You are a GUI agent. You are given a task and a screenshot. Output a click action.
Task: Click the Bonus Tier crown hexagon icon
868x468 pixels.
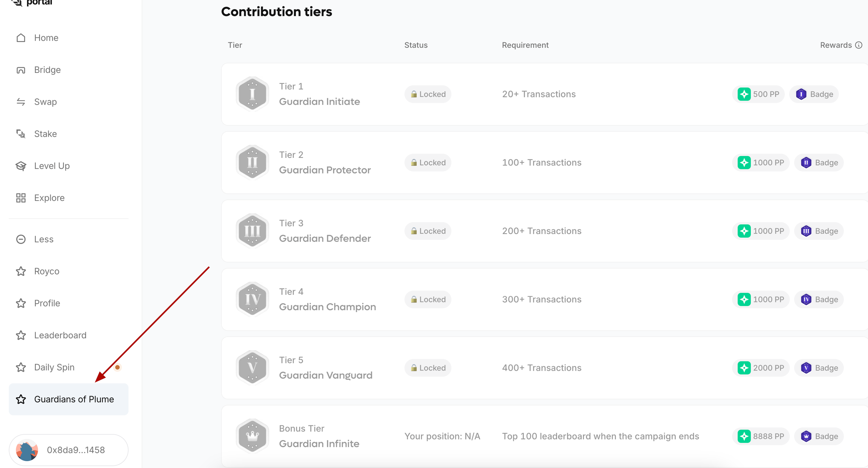pyautogui.click(x=252, y=436)
